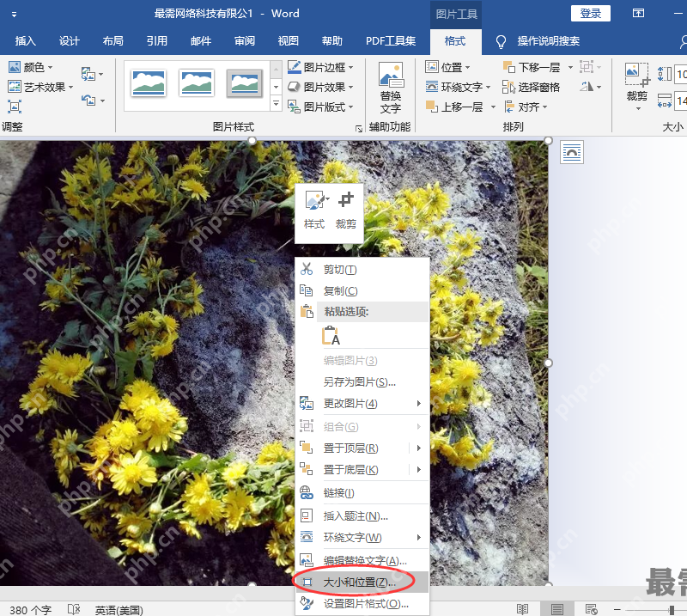This screenshot has height=616, width=687.
Task: Select the 格式 picture format tab
Action: [455, 41]
